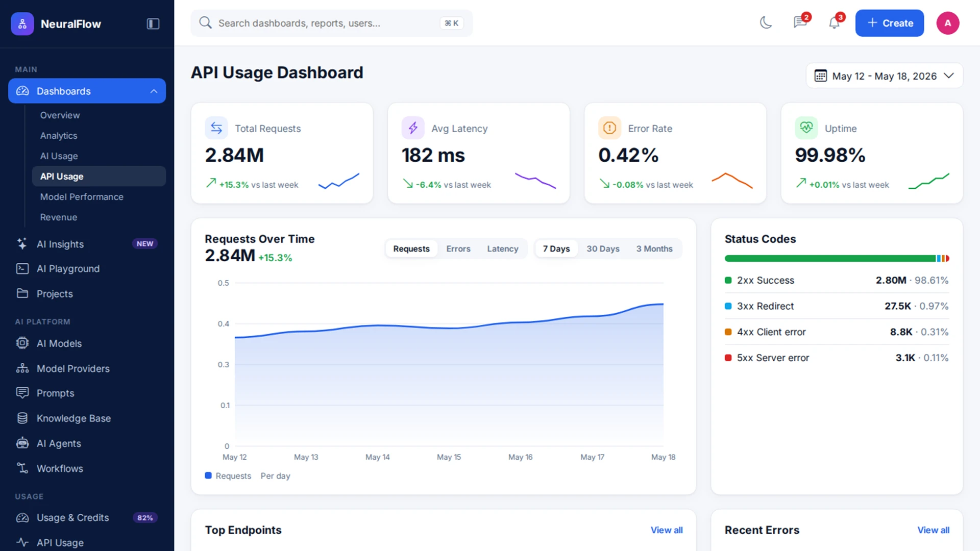Select the Overview dashboard item
Viewport: 980px width, 551px height.
point(99,115)
